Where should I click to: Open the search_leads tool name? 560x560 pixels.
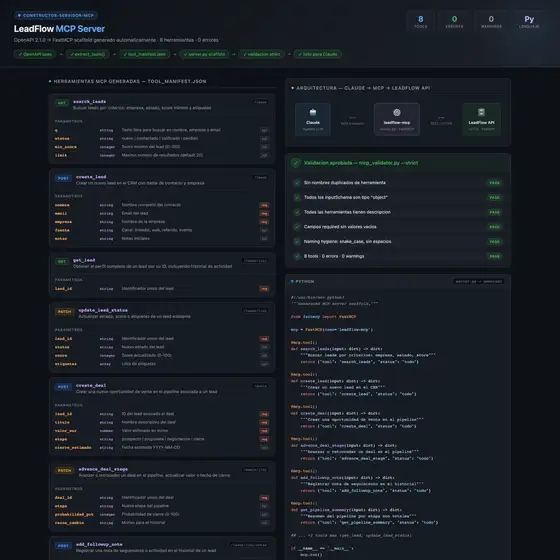(89, 102)
